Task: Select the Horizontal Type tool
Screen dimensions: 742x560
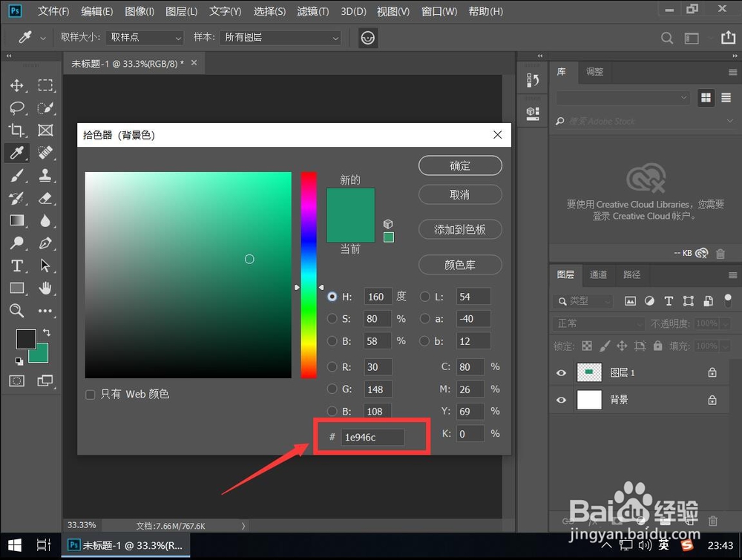Action: click(18, 266)
